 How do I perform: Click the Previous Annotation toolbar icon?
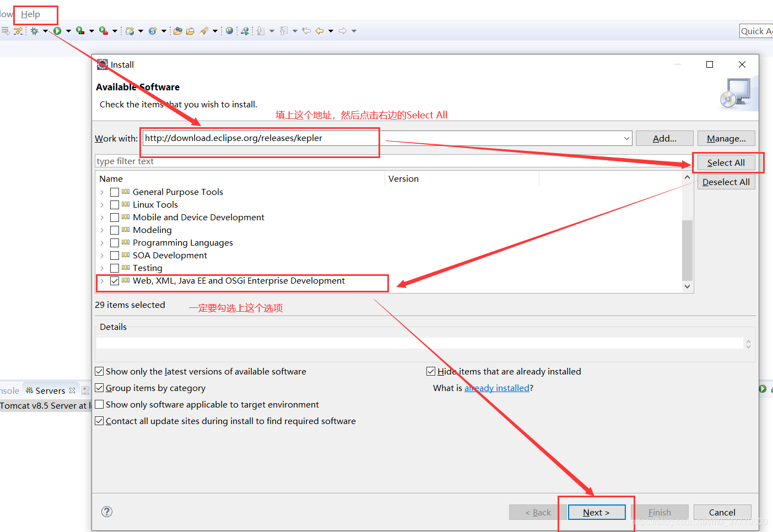pos(284,31)
